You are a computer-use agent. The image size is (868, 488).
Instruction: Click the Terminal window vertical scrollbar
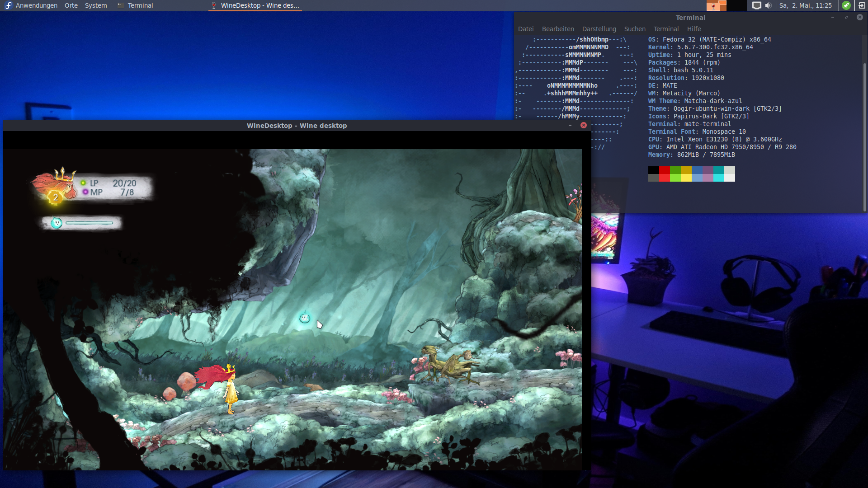pos(864,136)
